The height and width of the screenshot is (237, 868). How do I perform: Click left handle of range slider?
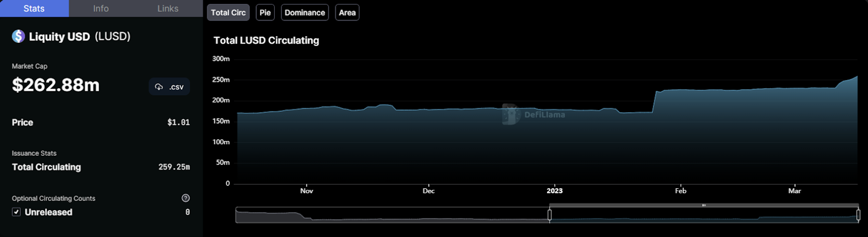pos(549,215)
